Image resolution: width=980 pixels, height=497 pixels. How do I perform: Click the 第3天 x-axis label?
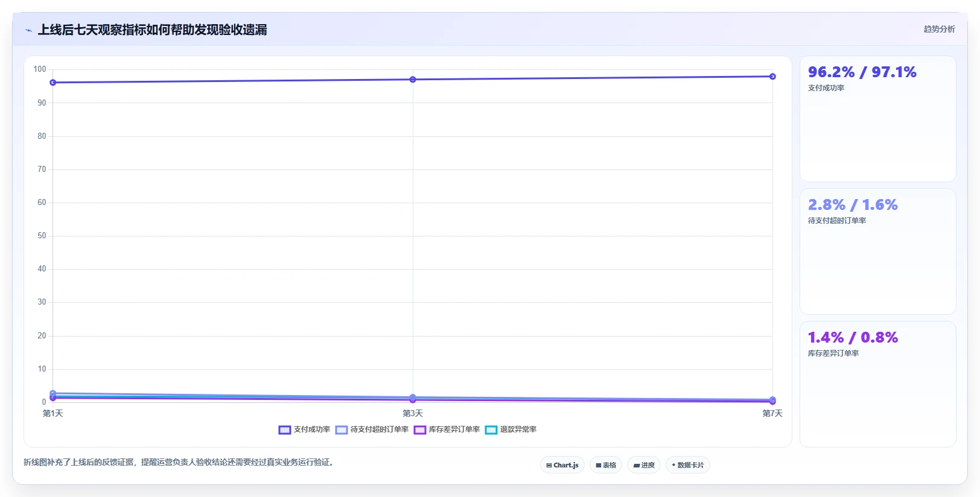413,413
